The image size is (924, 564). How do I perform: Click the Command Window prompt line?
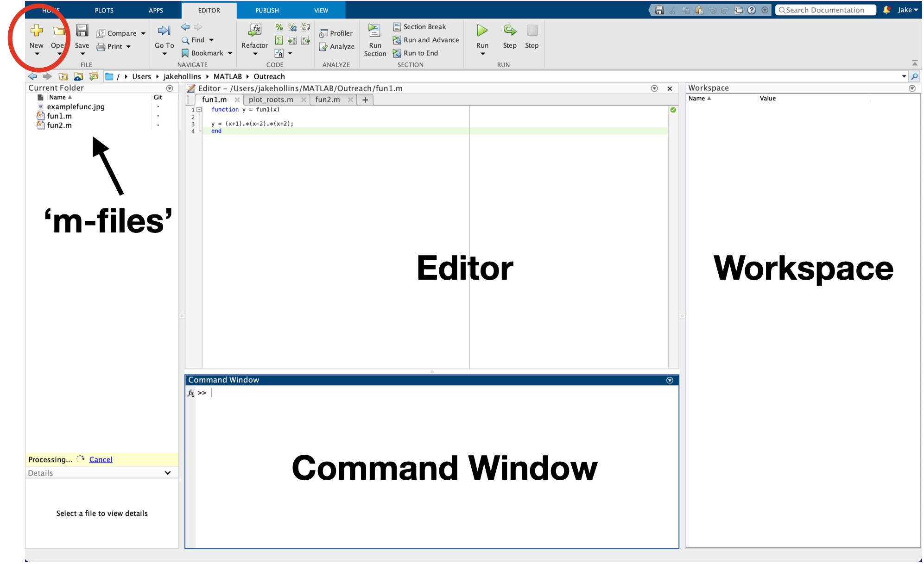437,393
